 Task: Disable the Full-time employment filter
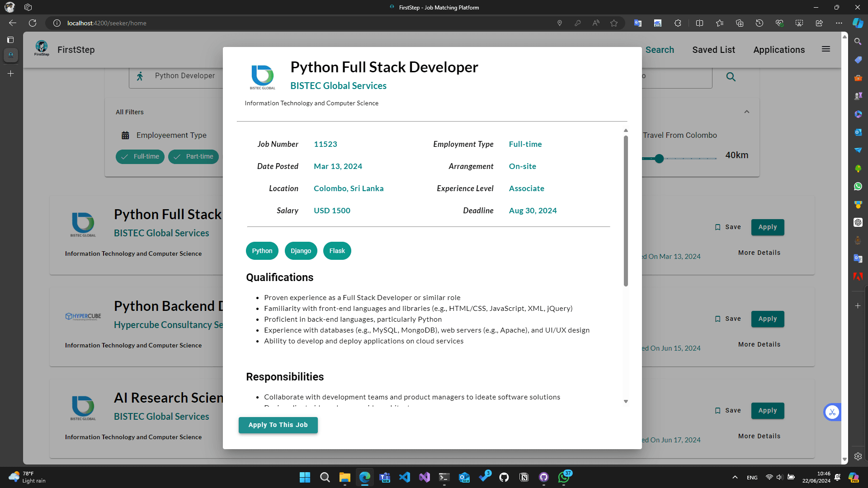click(140, 157)
